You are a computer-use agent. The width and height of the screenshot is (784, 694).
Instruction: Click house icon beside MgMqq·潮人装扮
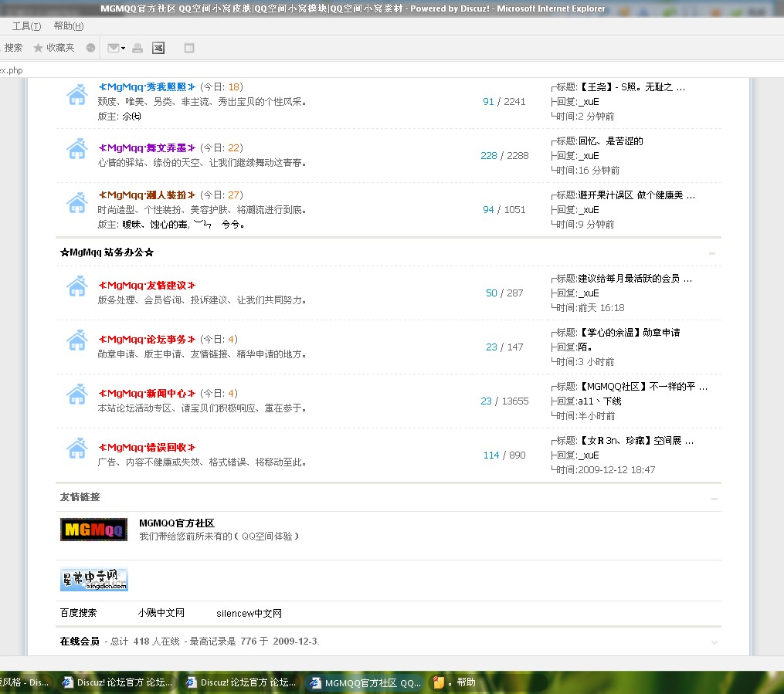pyautogui.click(x=77, y=202)
